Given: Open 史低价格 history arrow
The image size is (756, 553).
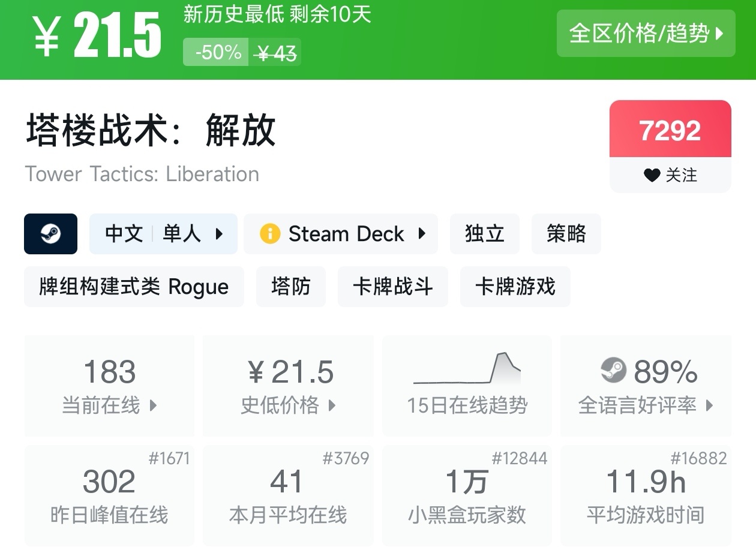Looking at the screenshot, I should pos(332,405).
